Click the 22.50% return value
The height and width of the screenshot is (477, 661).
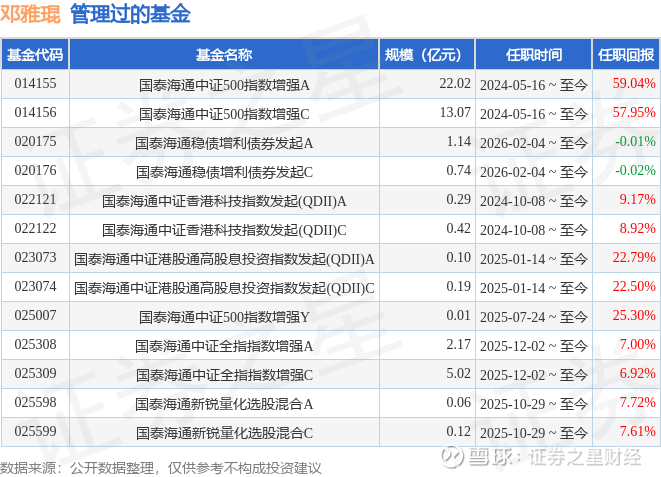click(x=634, y=287)
